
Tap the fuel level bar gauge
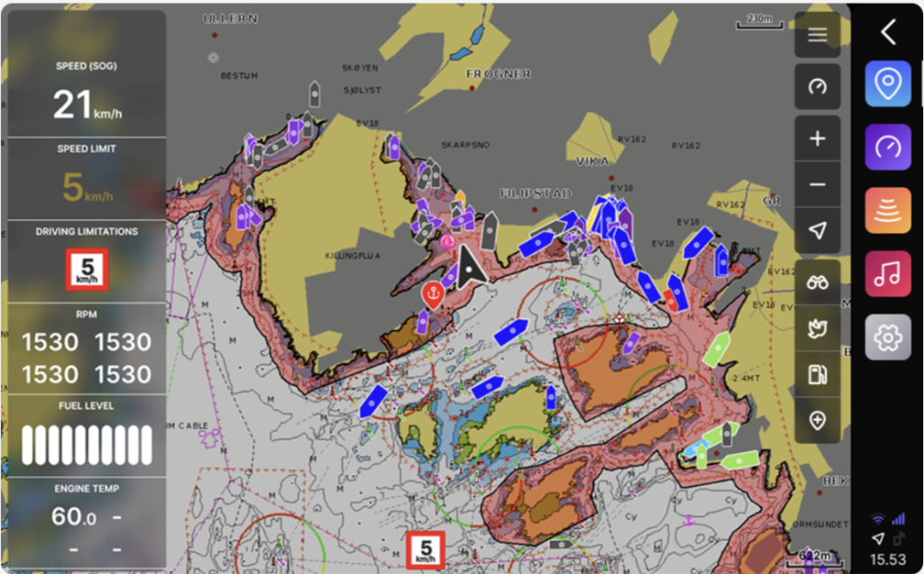pos(87,444)
